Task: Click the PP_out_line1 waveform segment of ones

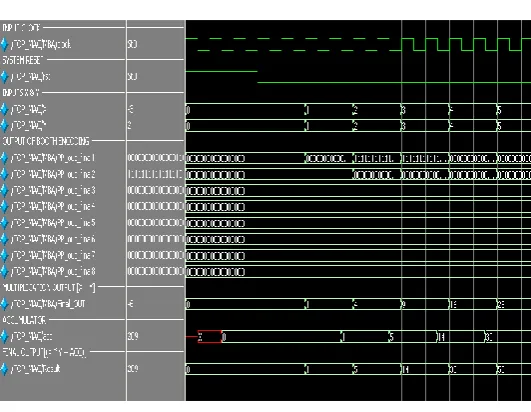Action: coord(377,158)
